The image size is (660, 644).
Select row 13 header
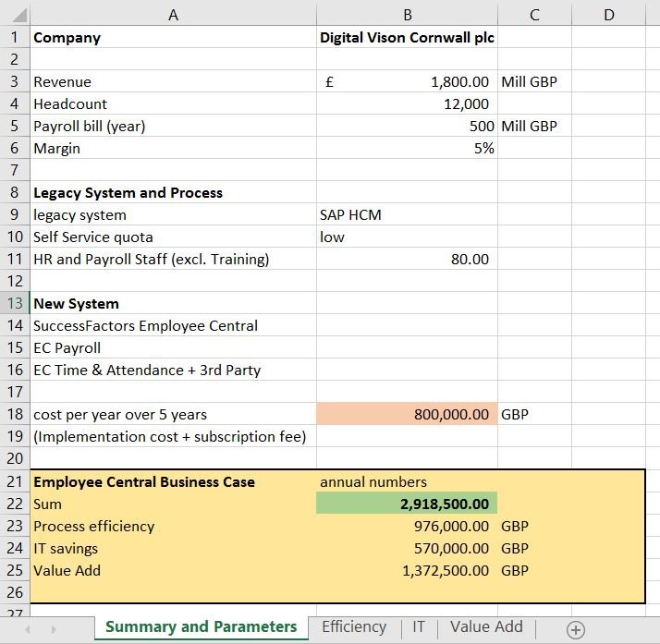point(15,303)
